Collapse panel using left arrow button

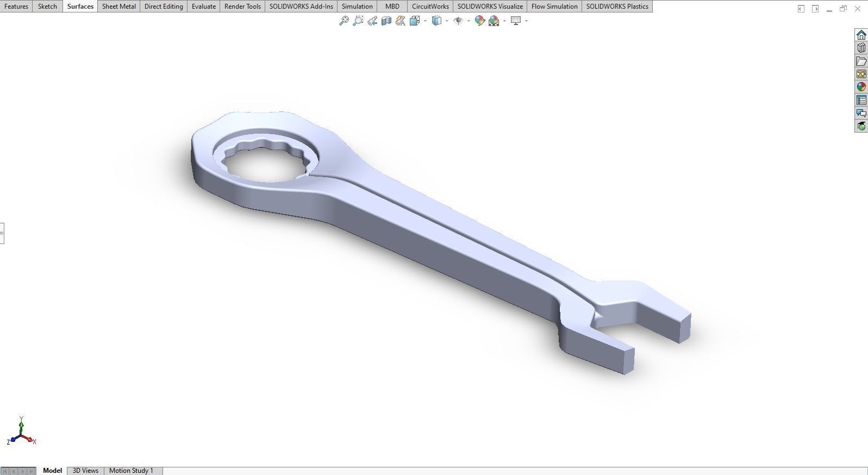click(x=801, y=9)
